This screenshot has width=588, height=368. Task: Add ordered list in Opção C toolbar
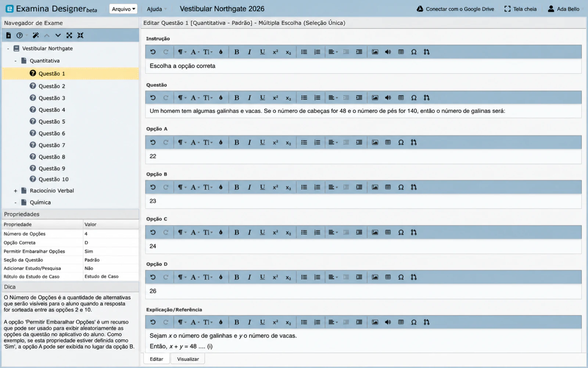click(x=317, y=232)
